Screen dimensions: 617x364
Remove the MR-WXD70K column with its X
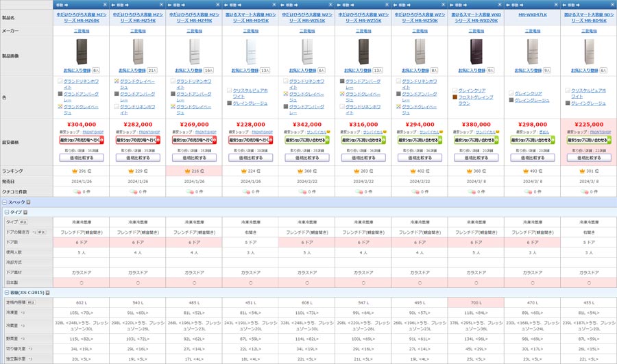click(x=500, y=5)
